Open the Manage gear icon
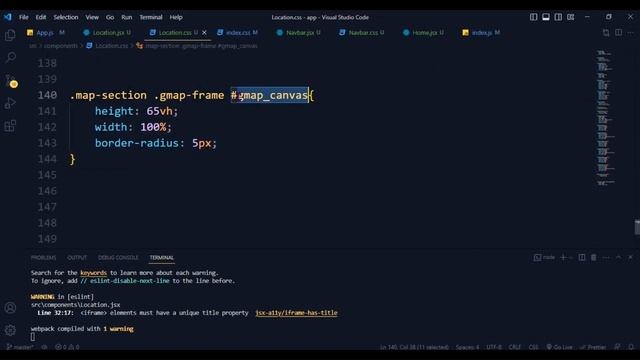The height and width of the screenshot is (360, 640). [x=10, y=330]
